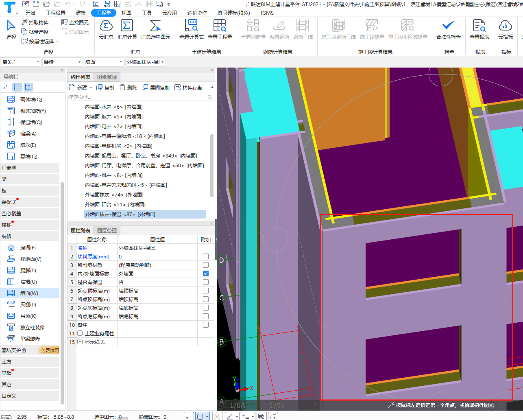
Task: Click 免费试用 badge button
Action: pos(50,350)
